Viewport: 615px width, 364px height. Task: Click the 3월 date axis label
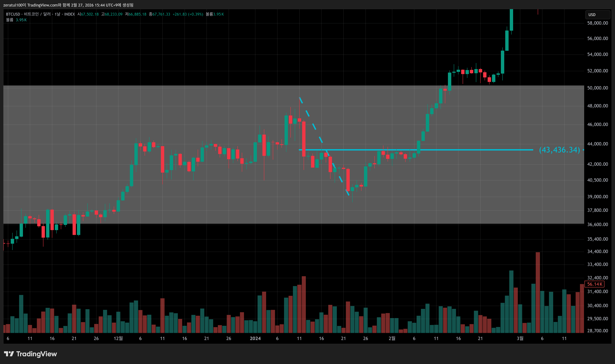pos(520,339)
